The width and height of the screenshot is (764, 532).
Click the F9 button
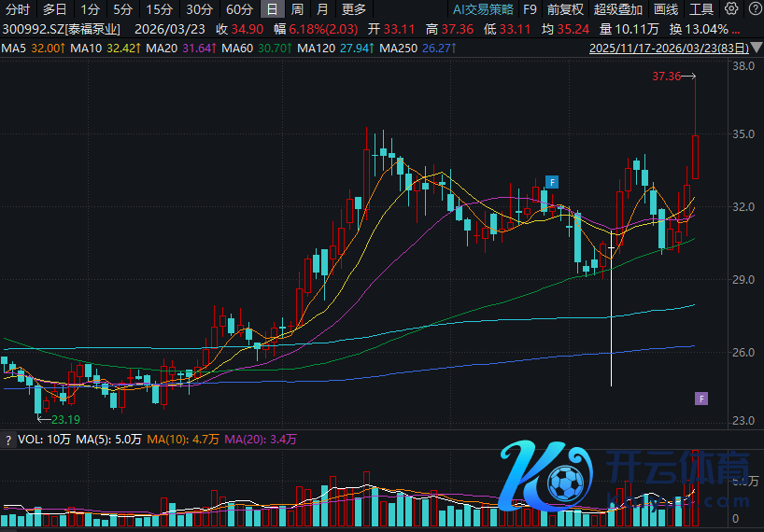530,9
